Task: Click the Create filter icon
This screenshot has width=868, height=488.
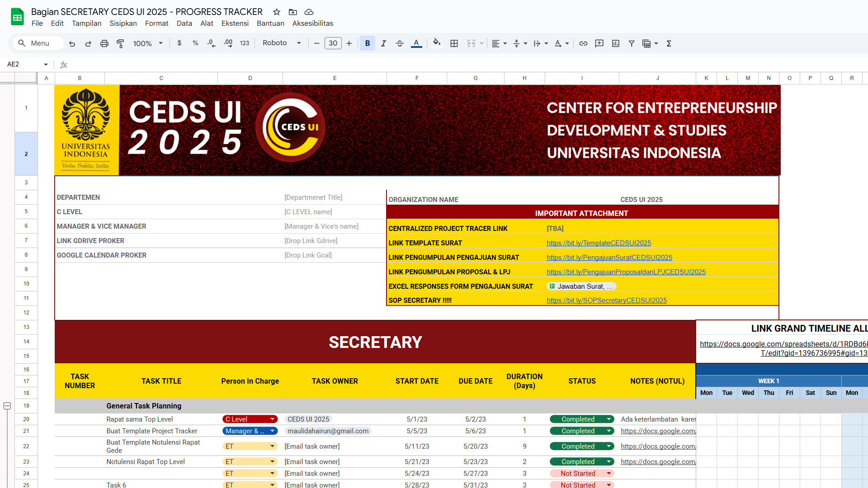Action: (632, 43)
